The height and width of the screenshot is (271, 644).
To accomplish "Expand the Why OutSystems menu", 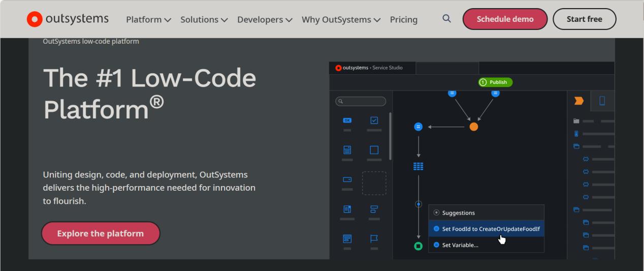I will tap(341, 19).
